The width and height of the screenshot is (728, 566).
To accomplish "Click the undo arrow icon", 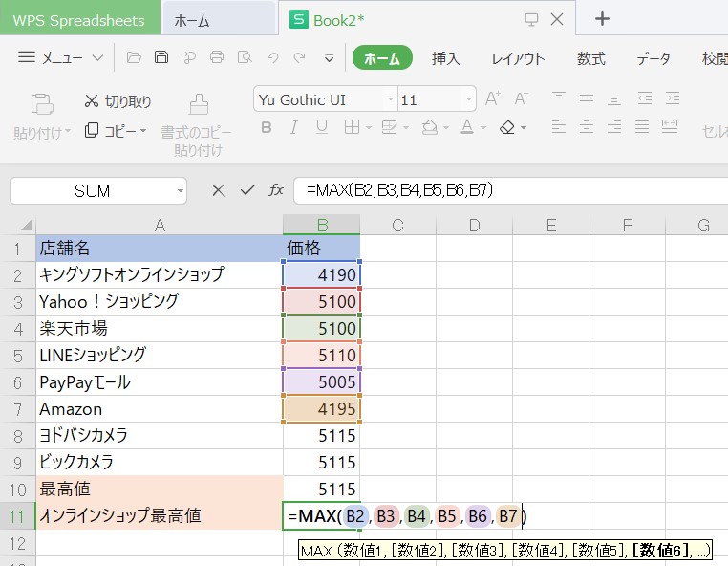I will (x=273, y=57).
